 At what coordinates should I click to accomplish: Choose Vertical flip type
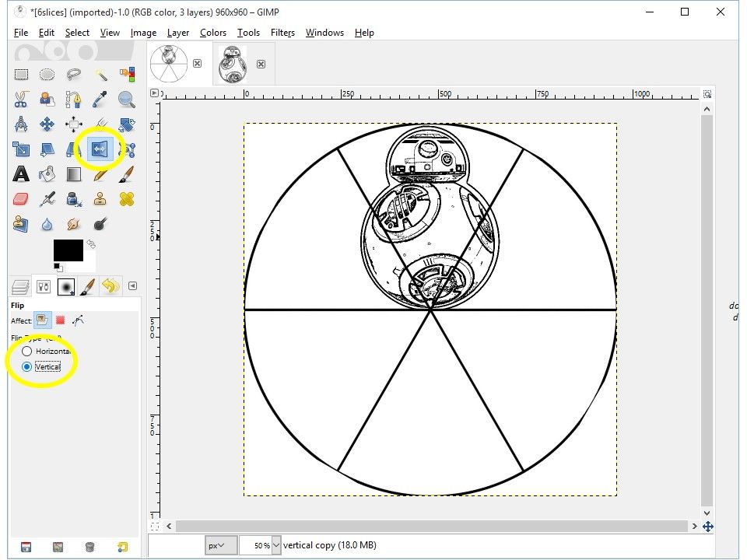pos(41,366)
